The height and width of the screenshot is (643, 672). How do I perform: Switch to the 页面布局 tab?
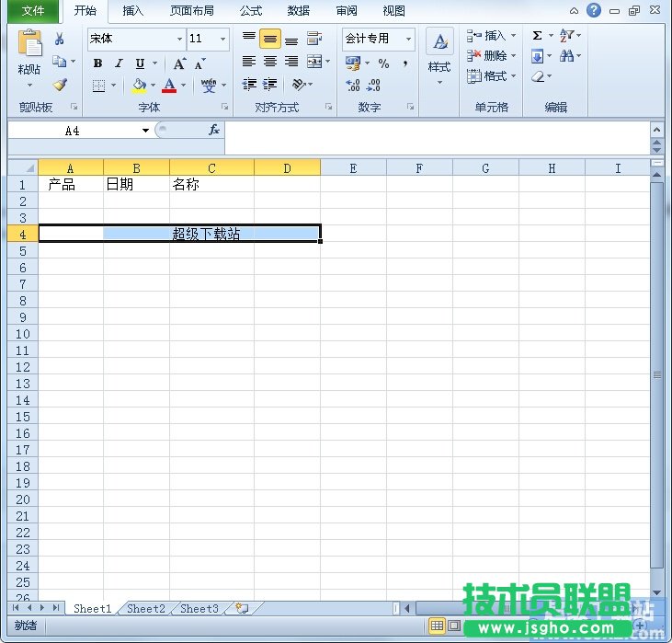(x=192, y=11)
